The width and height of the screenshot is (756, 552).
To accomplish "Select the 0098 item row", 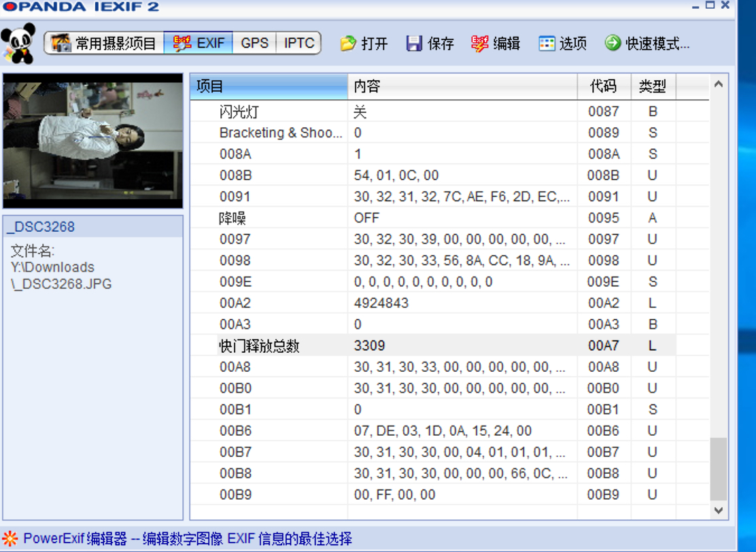I will click(x=449, y=260).
